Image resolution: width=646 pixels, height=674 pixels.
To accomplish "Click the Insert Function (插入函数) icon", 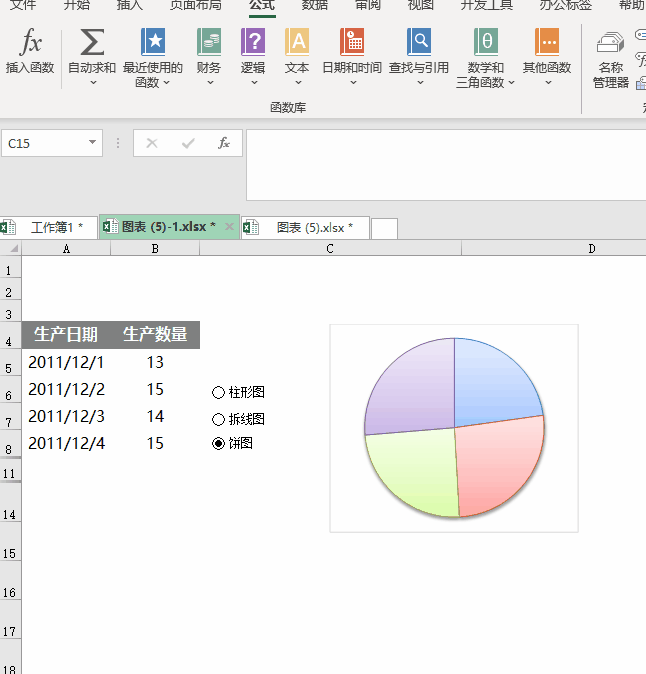I will pyautogui.click(x=31, y=43).
